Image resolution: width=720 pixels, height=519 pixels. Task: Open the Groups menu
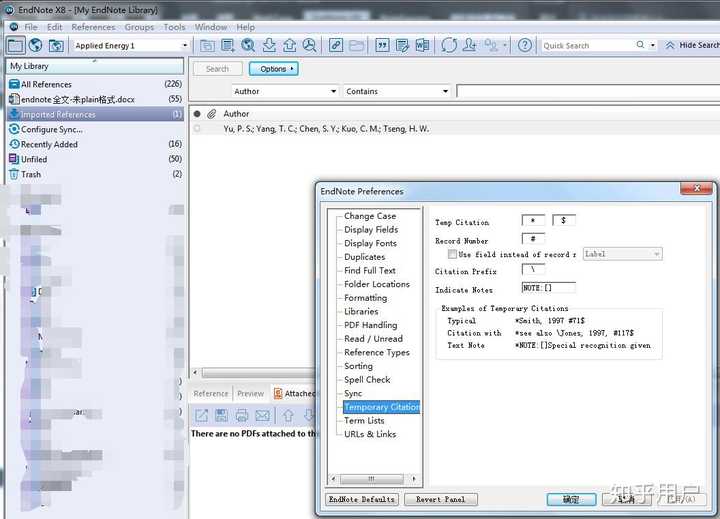139,27
